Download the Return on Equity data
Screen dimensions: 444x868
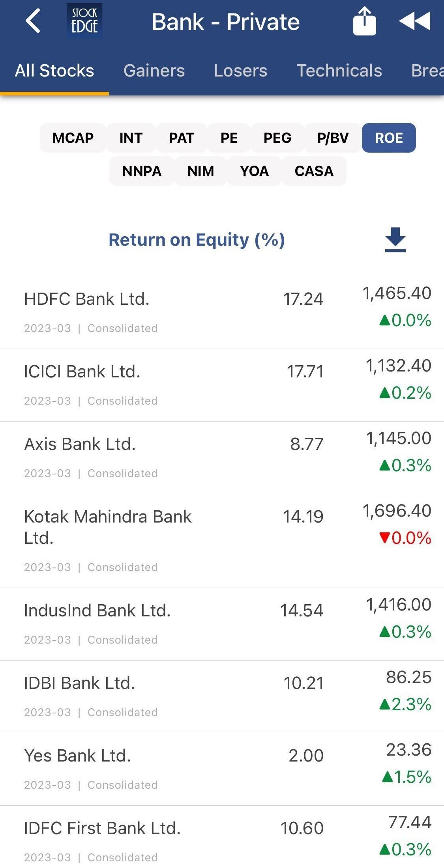[395, 239]
